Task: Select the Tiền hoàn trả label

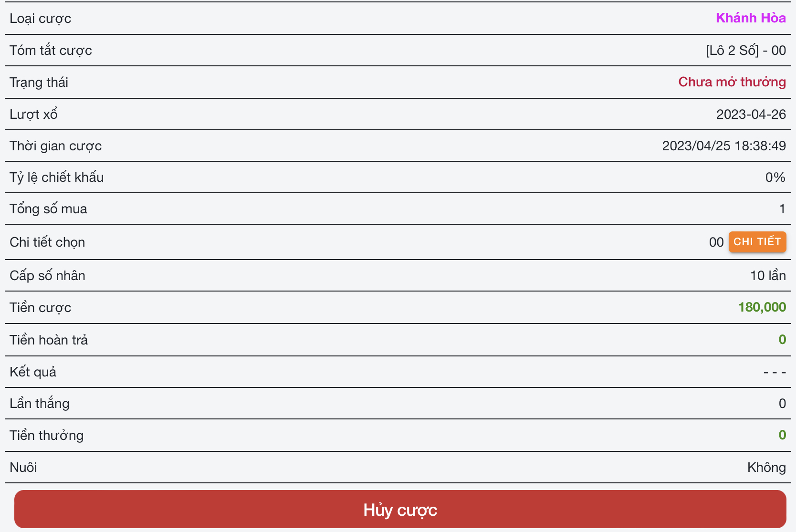Action: tap(49, 340)
